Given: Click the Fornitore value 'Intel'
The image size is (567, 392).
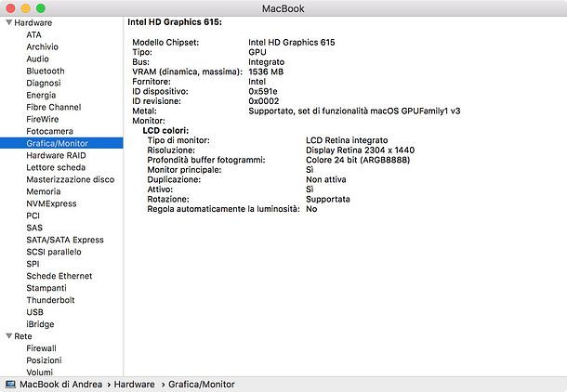Looking at the screenshot, I should 257,82.
